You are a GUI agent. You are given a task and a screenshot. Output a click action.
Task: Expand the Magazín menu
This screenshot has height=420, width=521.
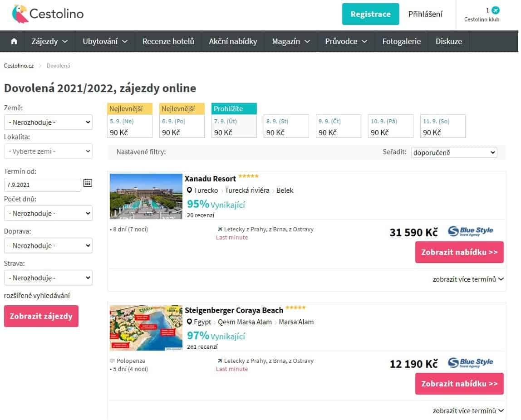(x=291, y=42)
